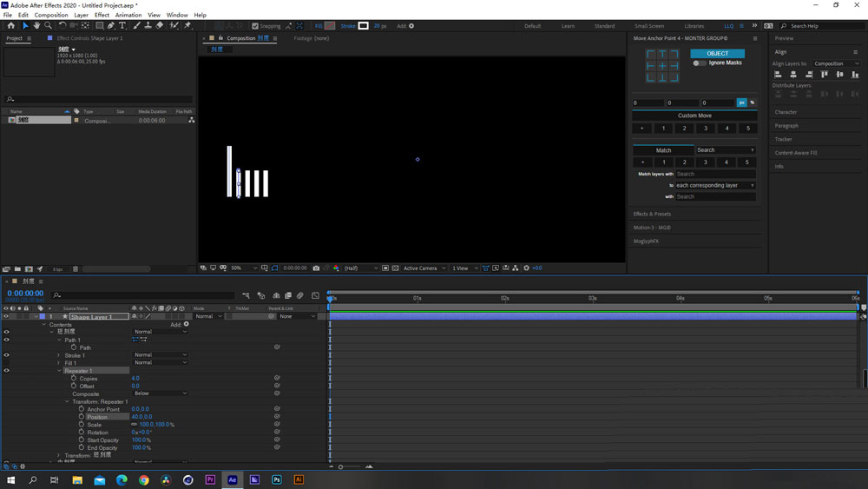
Task: Collapse the Repeater 1 property group
Action: click(x=59, y=371)
